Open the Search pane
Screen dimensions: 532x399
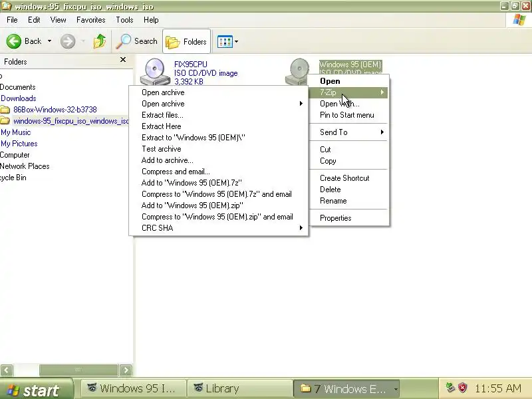(x=137, y=41)
